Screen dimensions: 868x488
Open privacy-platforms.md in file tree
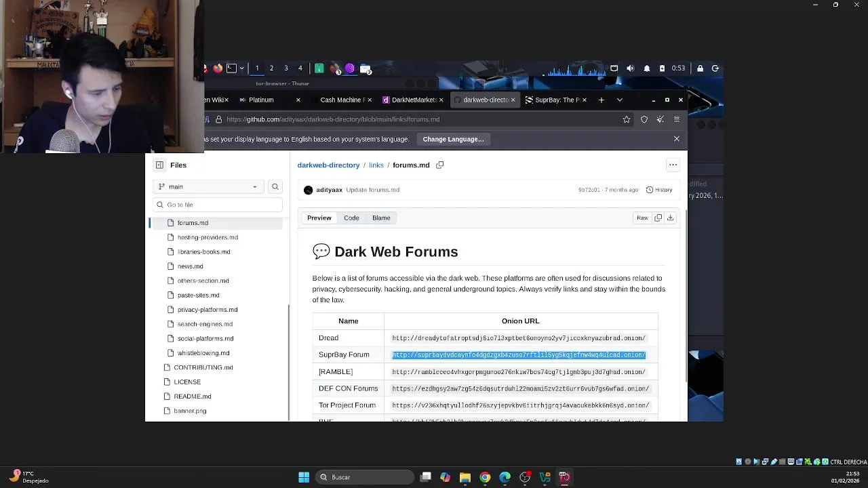coord(208,310)
